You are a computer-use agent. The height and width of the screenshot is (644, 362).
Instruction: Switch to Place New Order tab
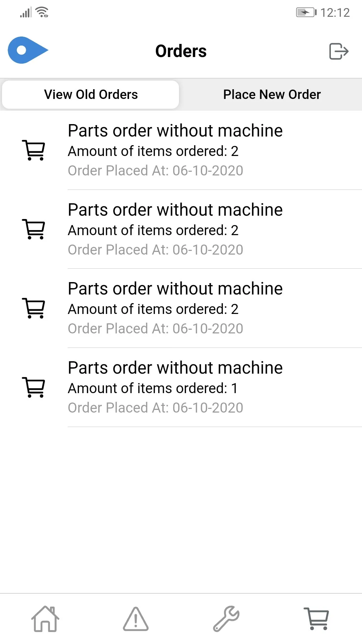[x=272, y=95]
